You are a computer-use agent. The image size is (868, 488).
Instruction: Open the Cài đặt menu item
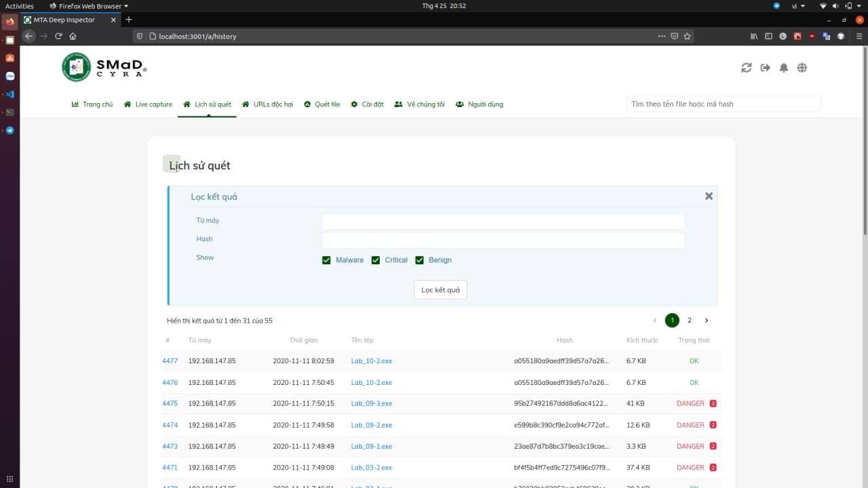tap(367, 104)
